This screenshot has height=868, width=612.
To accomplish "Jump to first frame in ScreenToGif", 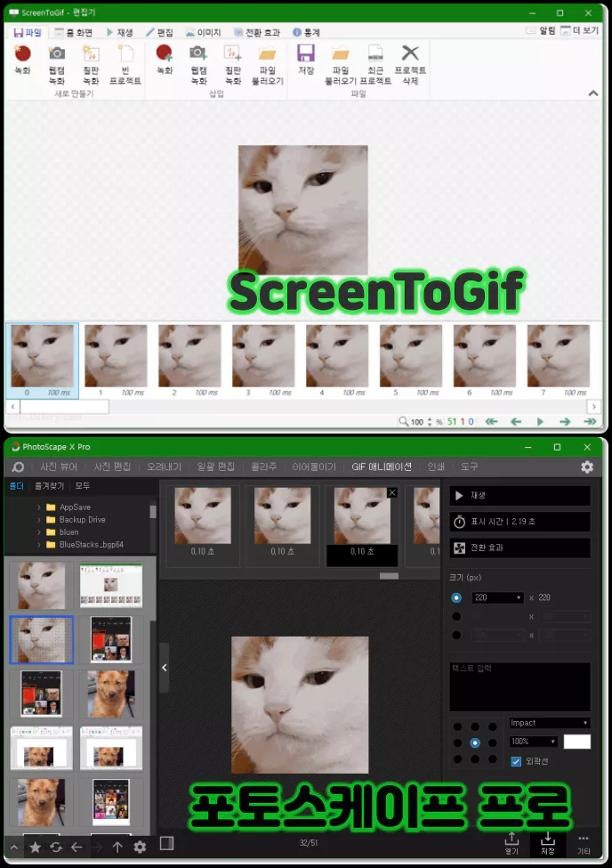I will 491,422.
